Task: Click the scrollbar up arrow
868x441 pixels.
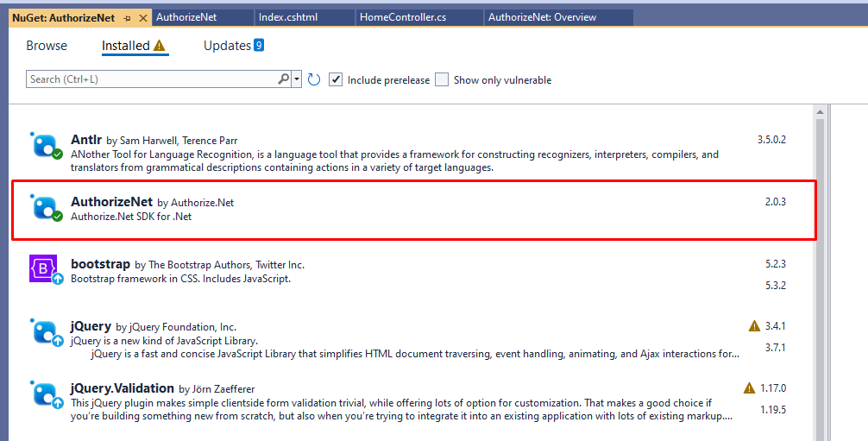Action: pyautogui.click(x=820, y=112)
